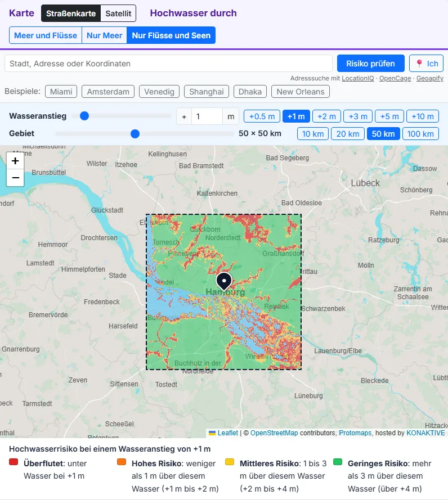Choose the Amsterdam example
This screenshot has height=500, width=448.
(x=108, y=92)
